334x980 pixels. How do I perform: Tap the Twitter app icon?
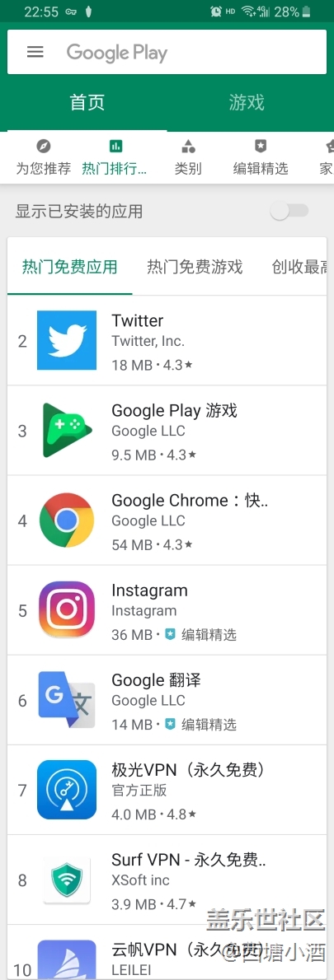pyautogui.click(x=67, y=340)
